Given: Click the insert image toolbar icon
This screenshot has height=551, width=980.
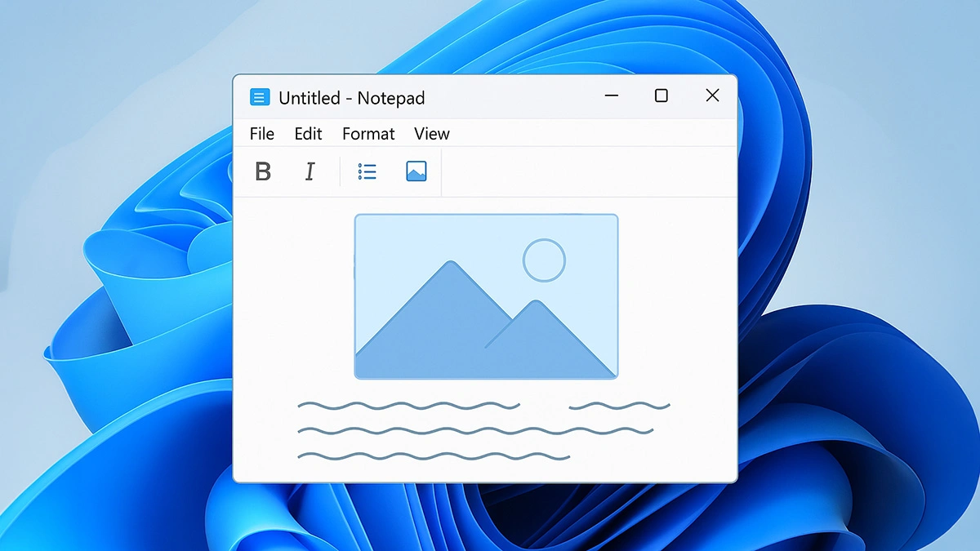Looking at the screenshot, I should (x=416, y=171).
